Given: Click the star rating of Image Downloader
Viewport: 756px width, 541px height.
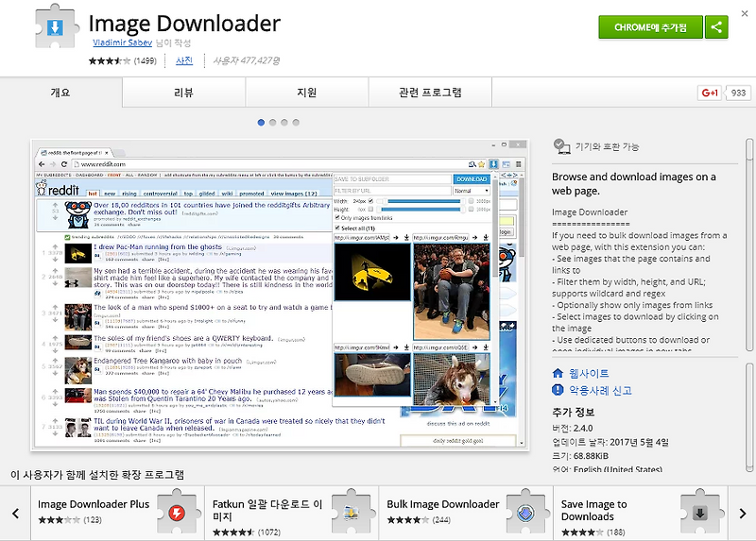Looking at the screenshot, I should point(110,60).
